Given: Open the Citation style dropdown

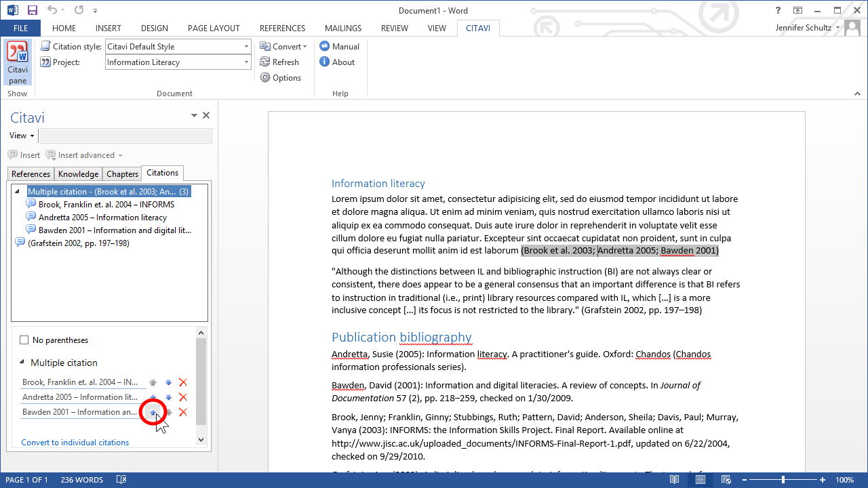Looking at the screenshot, I should point(247,47).
